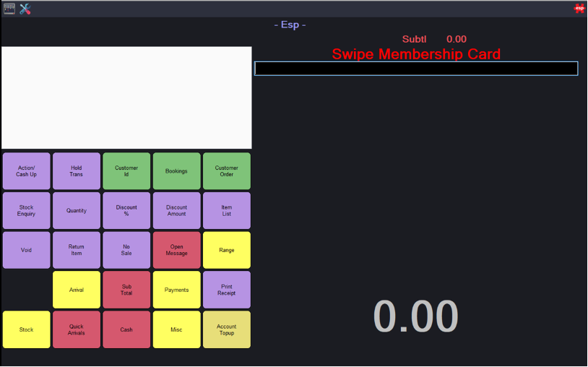Apply Discount % button
Image resolution: width=588 pixels, height=367 pixels.
(x=126, y=211)
